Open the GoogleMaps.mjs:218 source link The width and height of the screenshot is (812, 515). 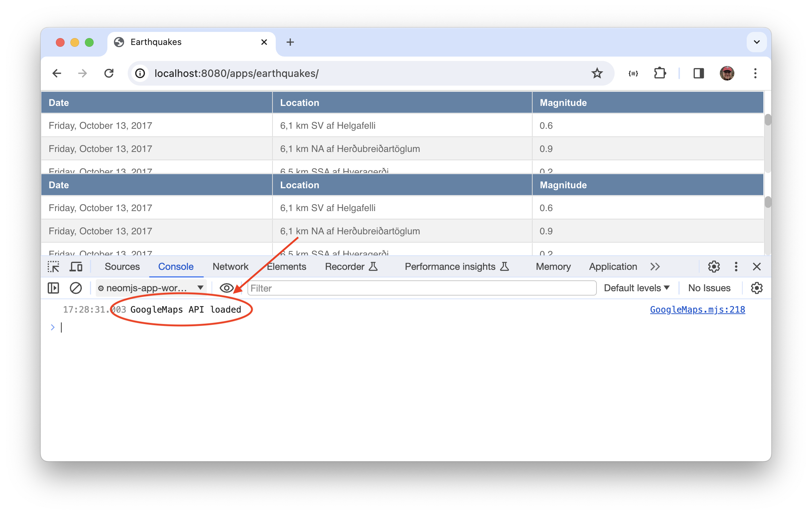[697, 310]
